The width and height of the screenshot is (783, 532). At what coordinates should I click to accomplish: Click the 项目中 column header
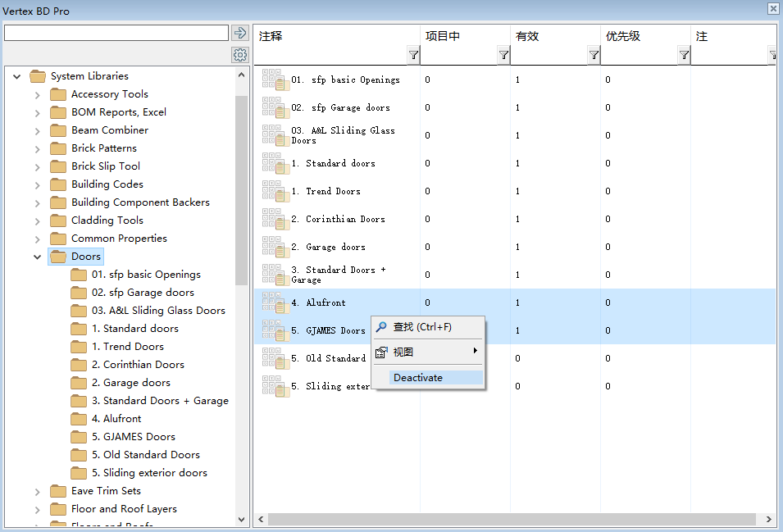click(443, 36)
